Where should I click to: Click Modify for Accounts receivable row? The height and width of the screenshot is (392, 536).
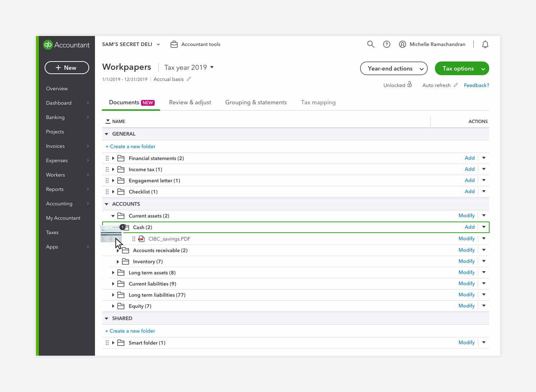(x=467, y=250)
